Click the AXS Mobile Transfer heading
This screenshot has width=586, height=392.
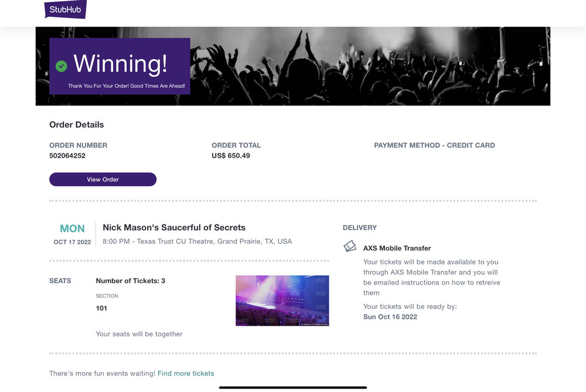coord(397,248)
